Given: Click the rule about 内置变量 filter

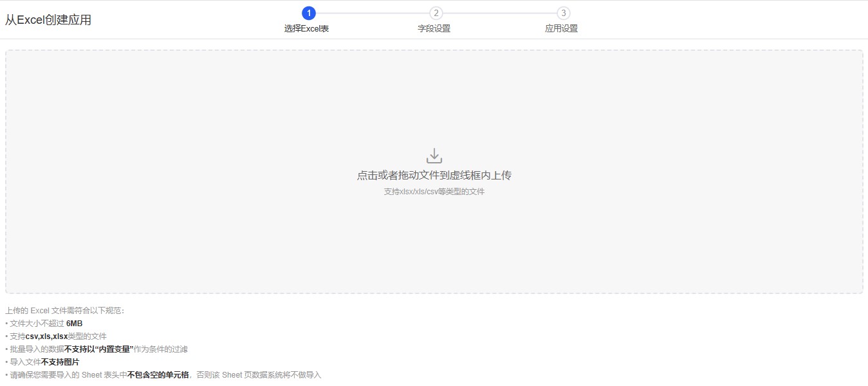Looking at the screenshot, I should point(97,349).
